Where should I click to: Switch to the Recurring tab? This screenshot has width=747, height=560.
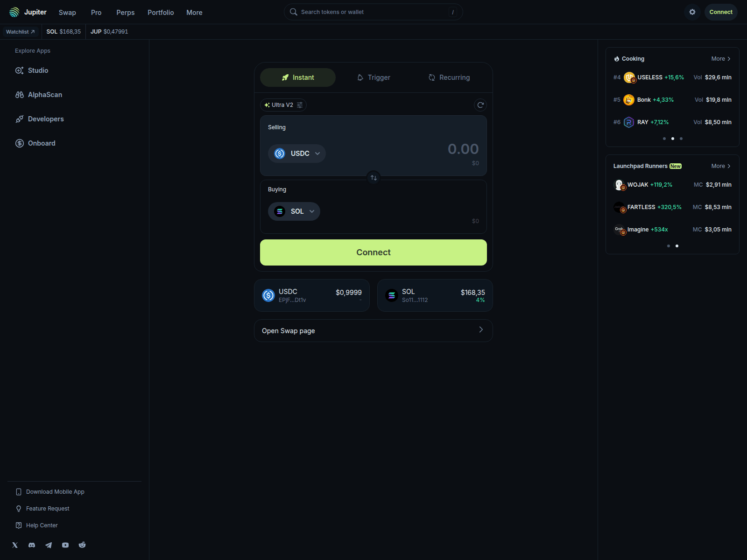tap(449, 77)
